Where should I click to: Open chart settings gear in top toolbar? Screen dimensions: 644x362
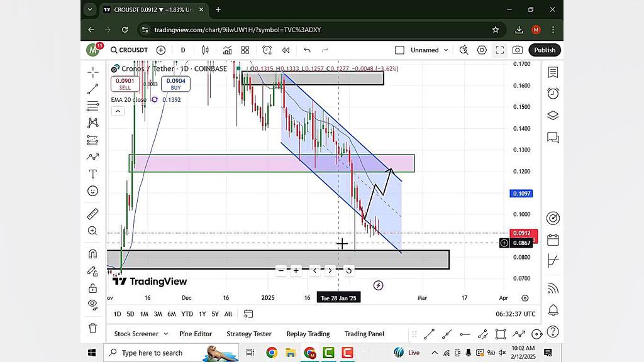(x=482, y=50)
